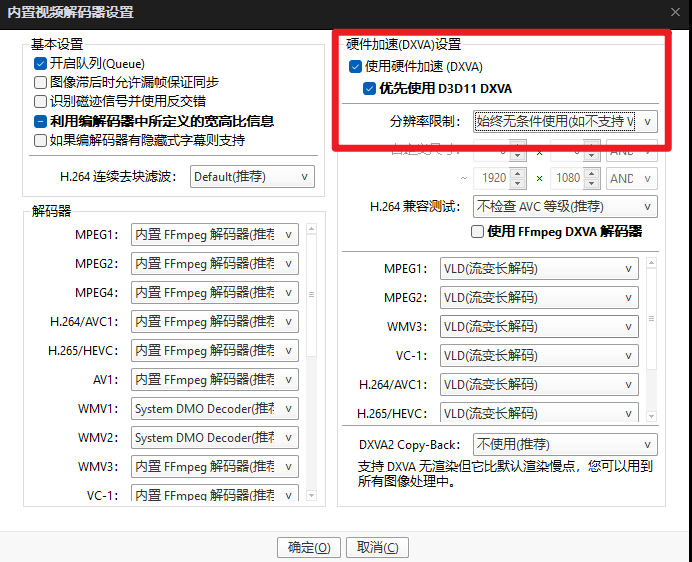
Task: Open DXVA2 Copy-Back dropdown
Action: point(565,445)
